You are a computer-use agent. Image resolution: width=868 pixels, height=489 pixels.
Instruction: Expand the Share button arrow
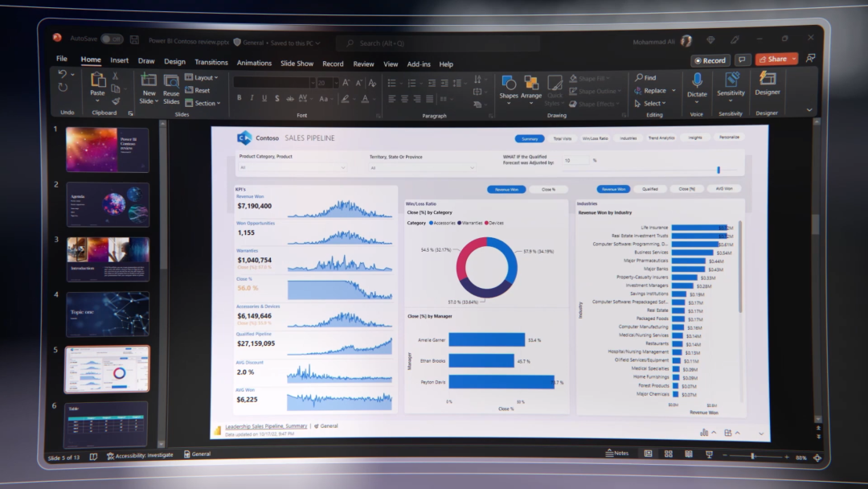[x=794, y=59]
